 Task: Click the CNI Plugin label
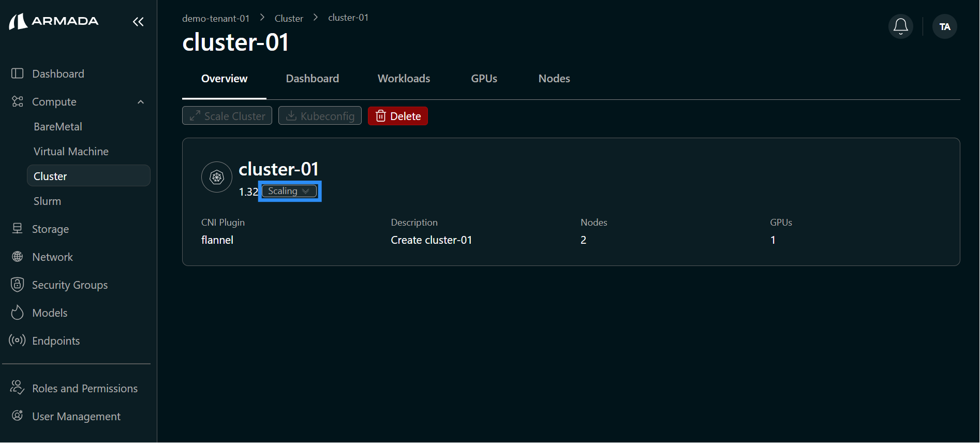[223, 223]
